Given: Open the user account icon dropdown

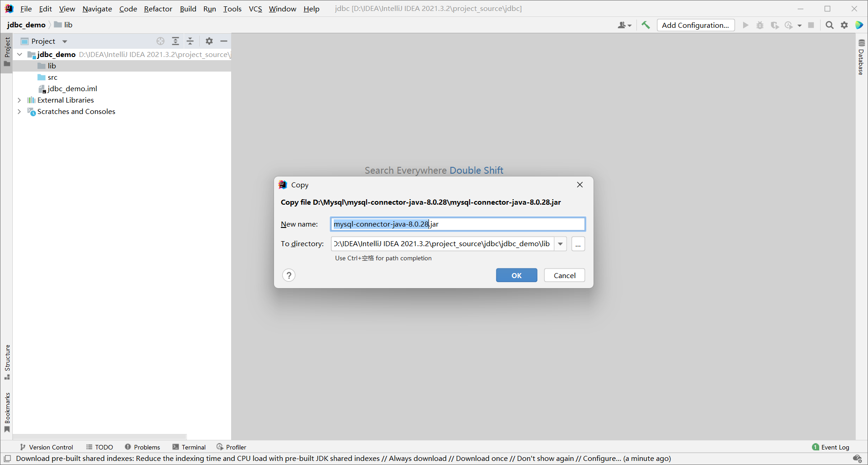Looking at the screenshot, I should 624,25.
